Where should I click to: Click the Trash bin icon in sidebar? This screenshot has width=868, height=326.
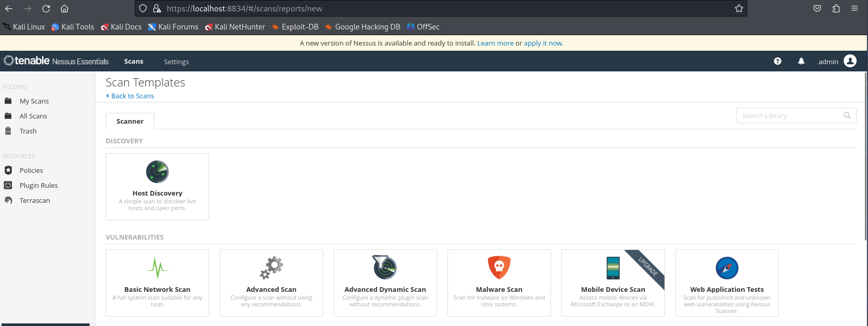(8, 131)
